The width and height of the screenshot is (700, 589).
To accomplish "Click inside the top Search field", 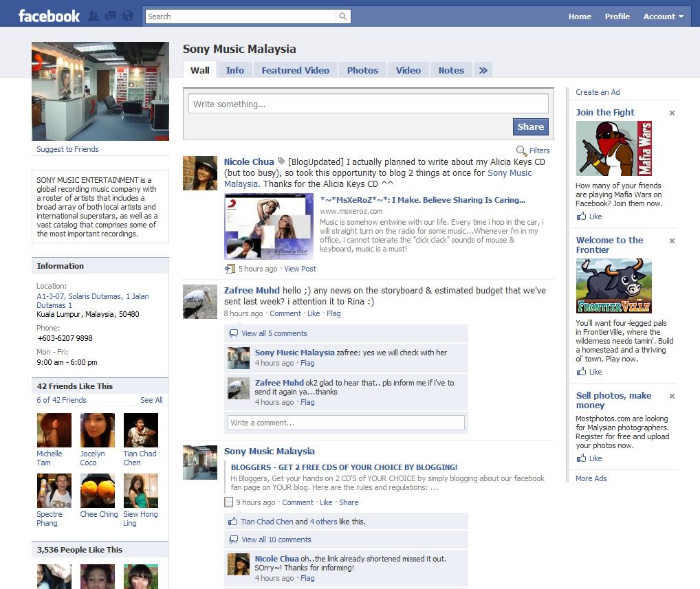I will 240,16.
